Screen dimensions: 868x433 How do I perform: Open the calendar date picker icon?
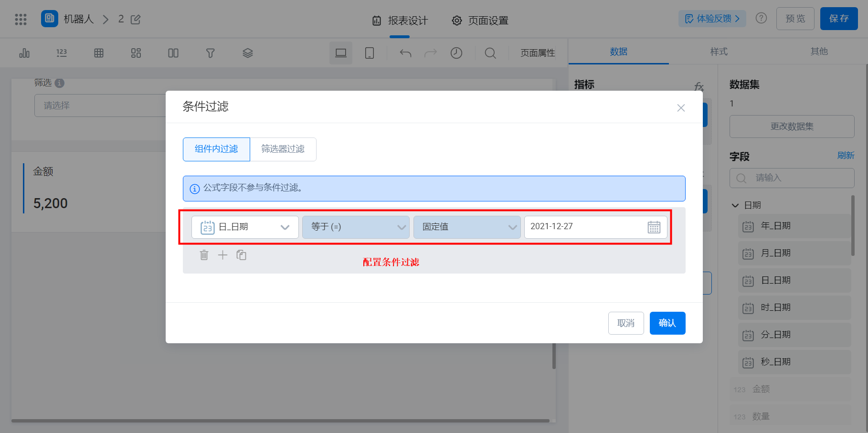click(654, 227)
